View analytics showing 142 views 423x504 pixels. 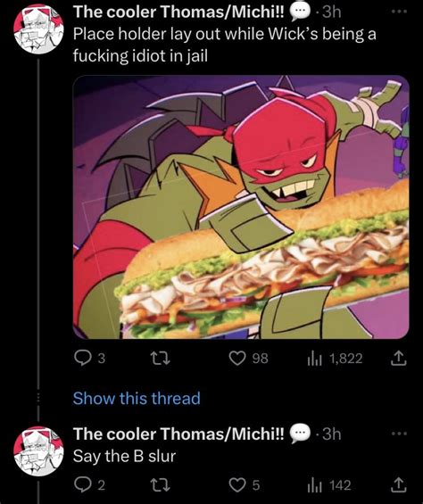tap(329, 484)
